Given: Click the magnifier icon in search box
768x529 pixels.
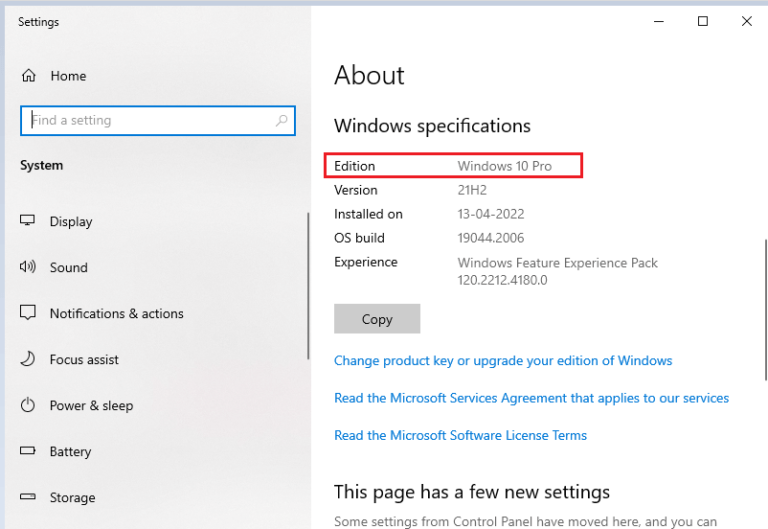Looking at the screenshot, I should click(x=281, y=121).
